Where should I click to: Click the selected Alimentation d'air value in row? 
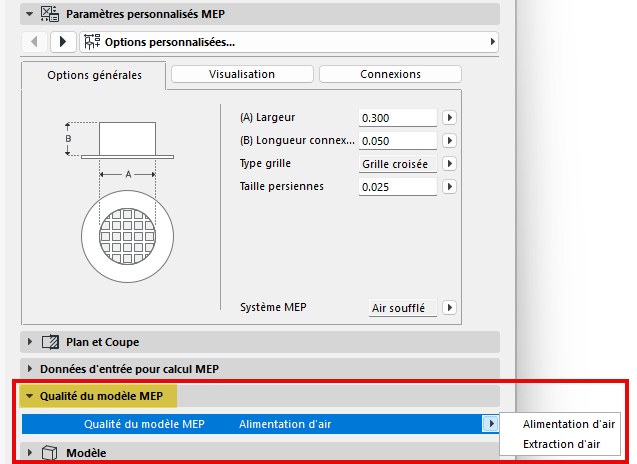click(285, 424)
